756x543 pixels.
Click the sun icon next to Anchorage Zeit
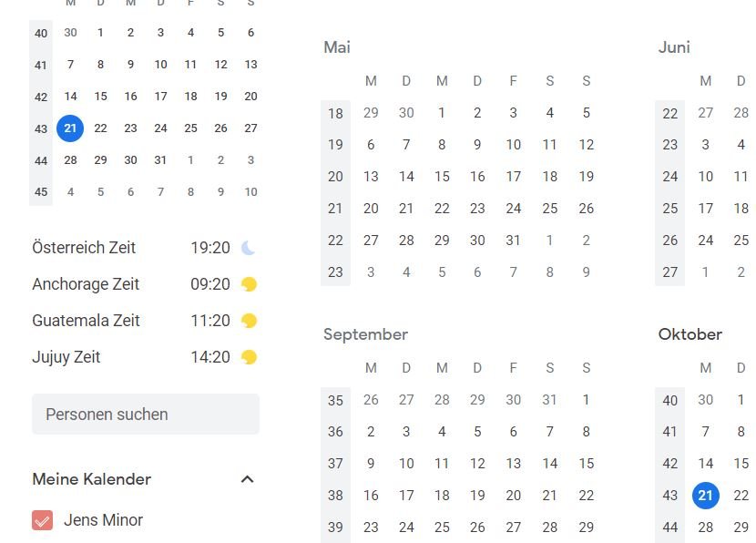(x=249, y=284)
